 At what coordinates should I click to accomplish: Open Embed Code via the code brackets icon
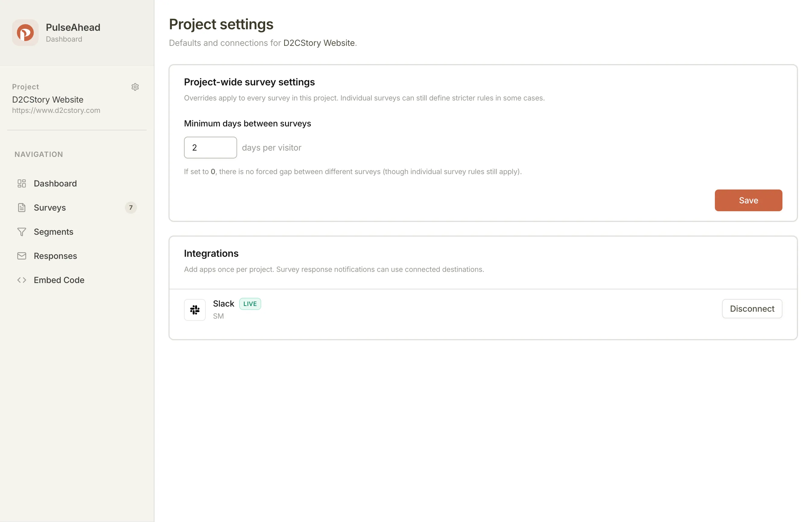[22, 280]
